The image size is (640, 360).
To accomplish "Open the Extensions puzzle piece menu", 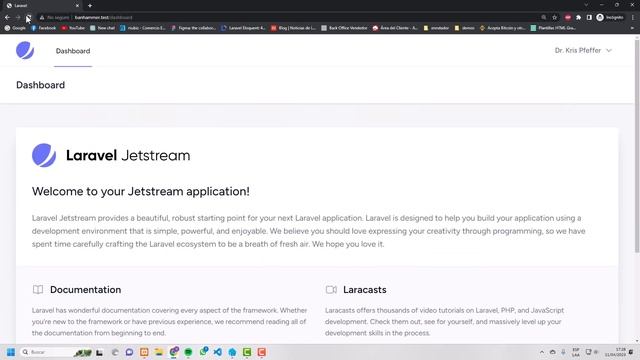I will pyautogui.click(x=578, y=18).
